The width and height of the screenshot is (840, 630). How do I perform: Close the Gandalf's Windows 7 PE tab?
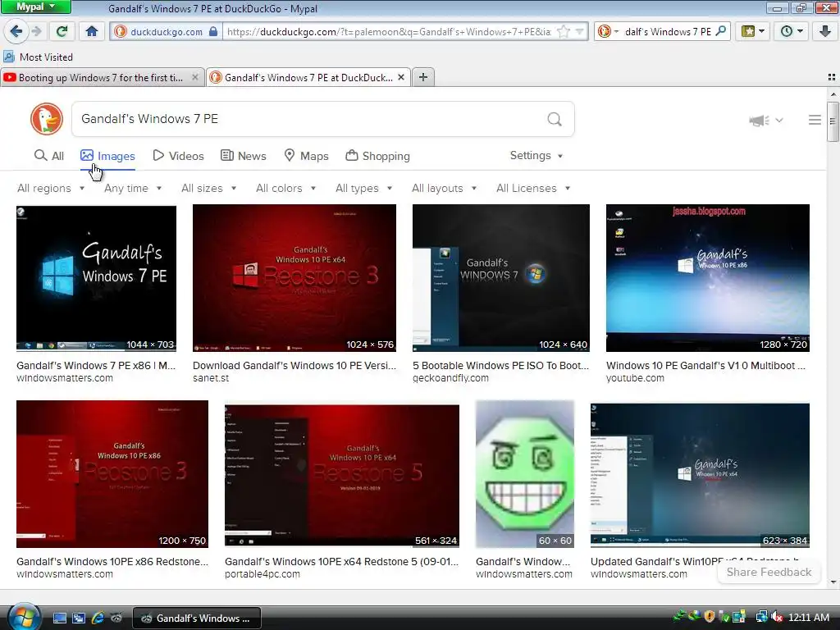point(400,78)
